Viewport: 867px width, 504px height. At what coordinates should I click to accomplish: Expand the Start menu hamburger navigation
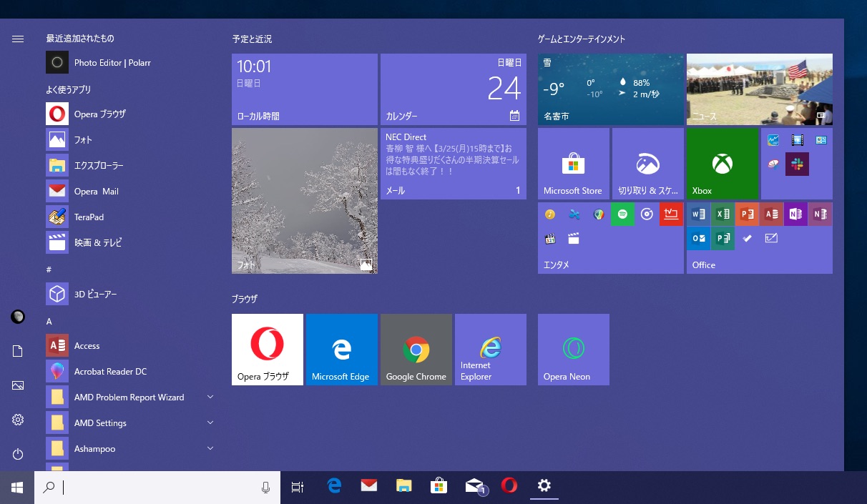pos(18,39)
